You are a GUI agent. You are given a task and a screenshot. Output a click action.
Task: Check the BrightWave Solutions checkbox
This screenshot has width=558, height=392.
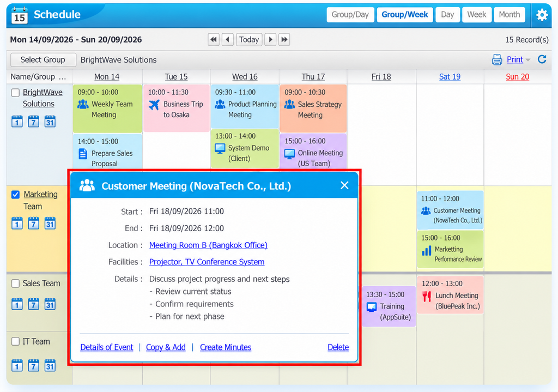click(x=15, y=93)
